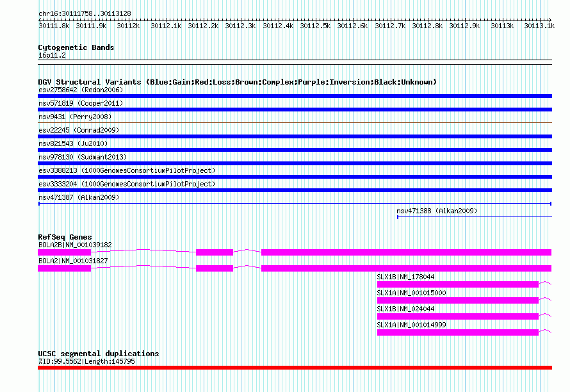This screenshot has width=570, height=392.
Task: Click the middle exon of BOLA2B gene
Action: pyautogui.click(x=215, y=252)
